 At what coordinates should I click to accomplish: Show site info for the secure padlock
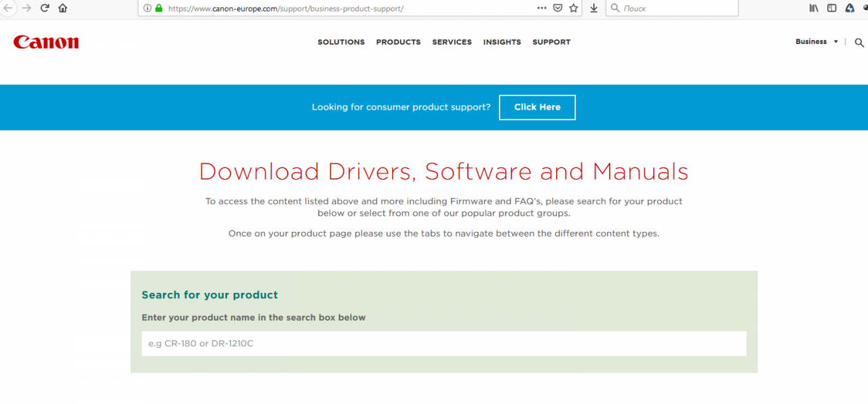tap(159, 8)
